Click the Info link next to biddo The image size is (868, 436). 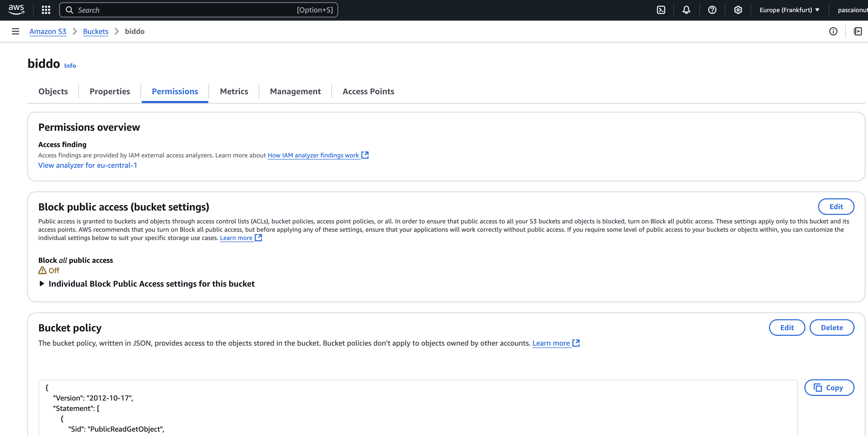[70, 66]
